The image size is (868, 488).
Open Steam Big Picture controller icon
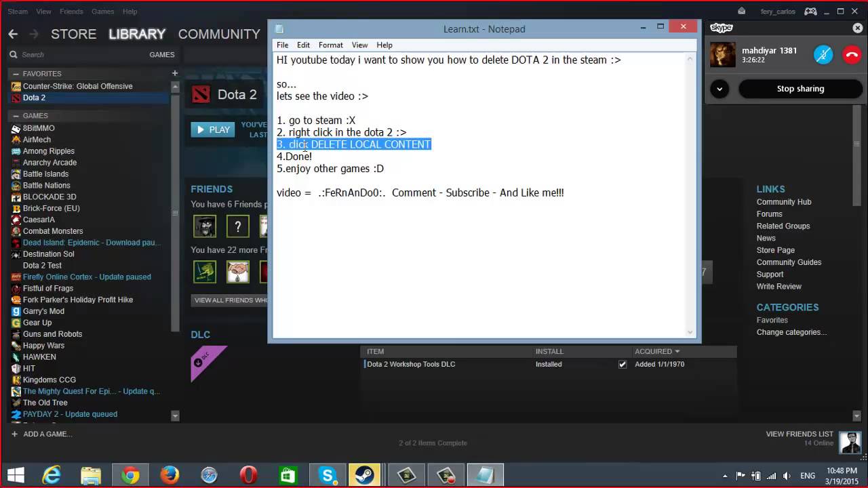pos(810,11)
